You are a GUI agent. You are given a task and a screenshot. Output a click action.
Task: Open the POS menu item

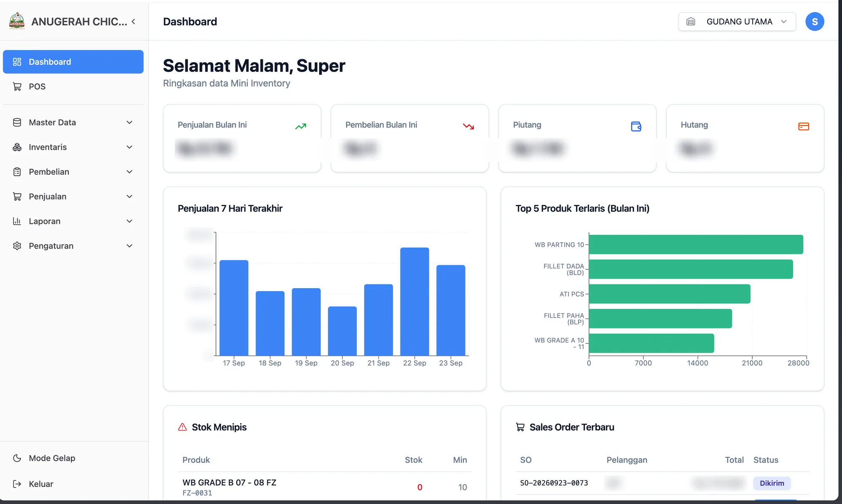(73, 87)
